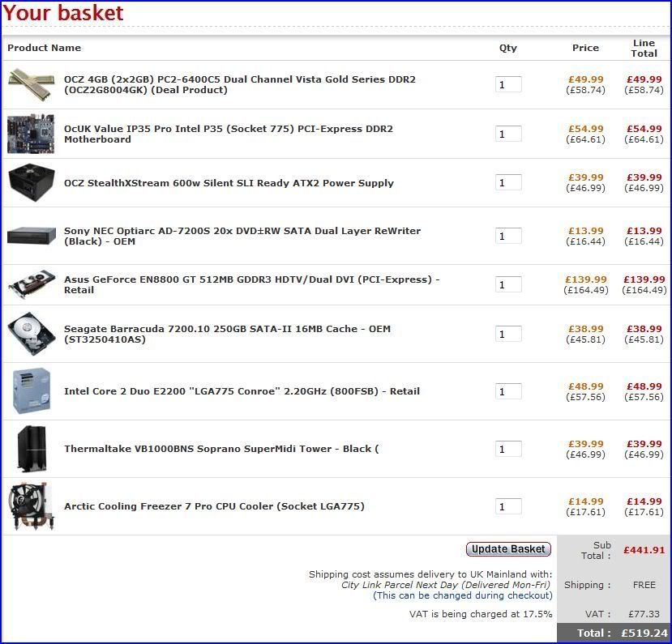The height and width of the screenshot is (644, 672).
Task: Click quantity field for OCZ 4GB RAM
Action: pos(508,84)
